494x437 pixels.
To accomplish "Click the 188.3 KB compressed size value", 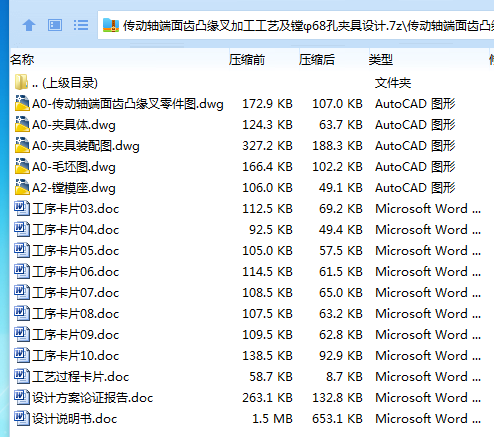I will pyautogui.click(x=337, y=146).
